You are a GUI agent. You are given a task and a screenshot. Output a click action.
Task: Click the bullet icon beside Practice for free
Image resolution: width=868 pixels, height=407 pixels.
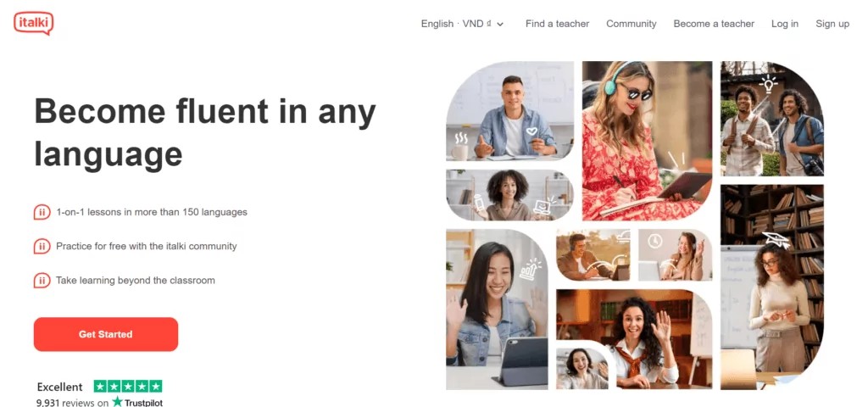pyautogui.click(x=42, y=246)
